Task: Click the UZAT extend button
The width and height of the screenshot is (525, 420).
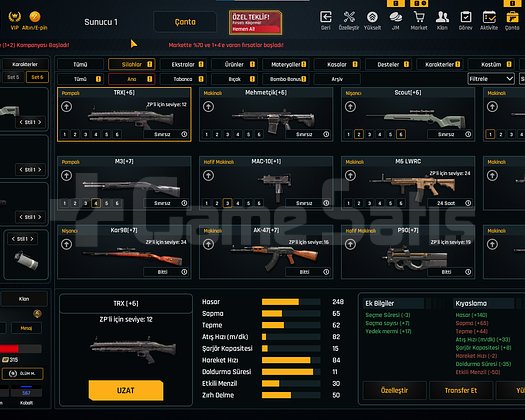Action: (126, 390)
